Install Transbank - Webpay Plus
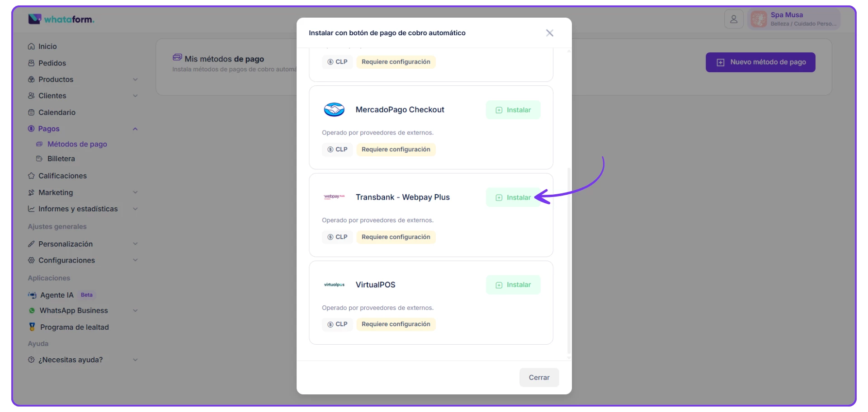This screenshot has height=412, width=868. pos(513,197)
